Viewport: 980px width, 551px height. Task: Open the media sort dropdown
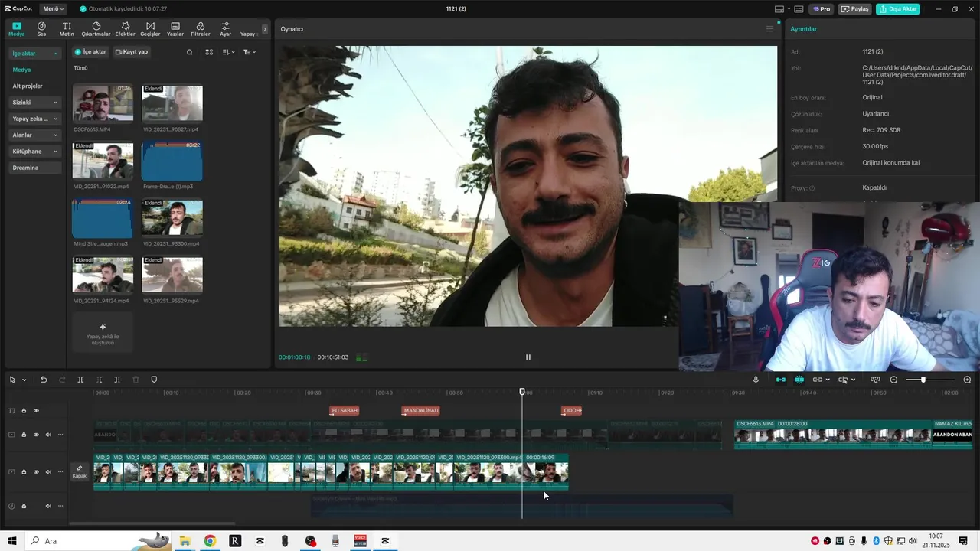pos(228,52)
